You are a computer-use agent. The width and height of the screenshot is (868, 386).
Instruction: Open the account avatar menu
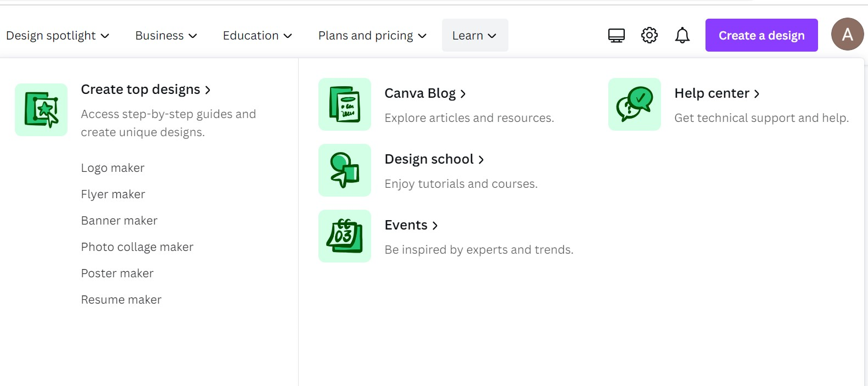click(x=847, y=35)
